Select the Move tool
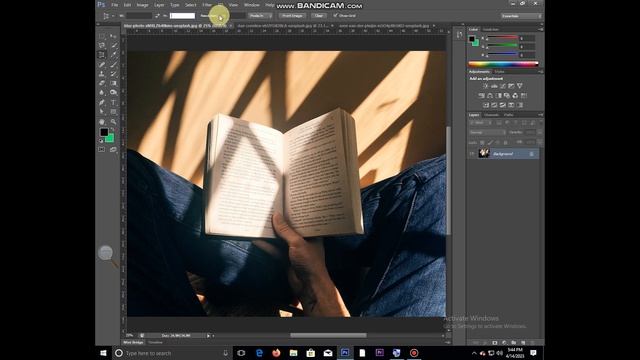 click(113, 36)
